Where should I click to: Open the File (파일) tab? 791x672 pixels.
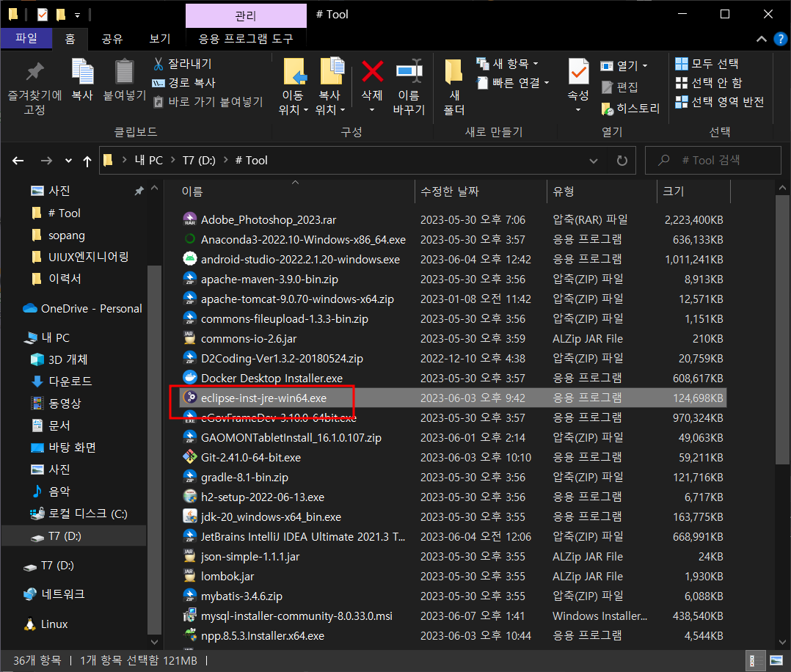coord(26,38)
